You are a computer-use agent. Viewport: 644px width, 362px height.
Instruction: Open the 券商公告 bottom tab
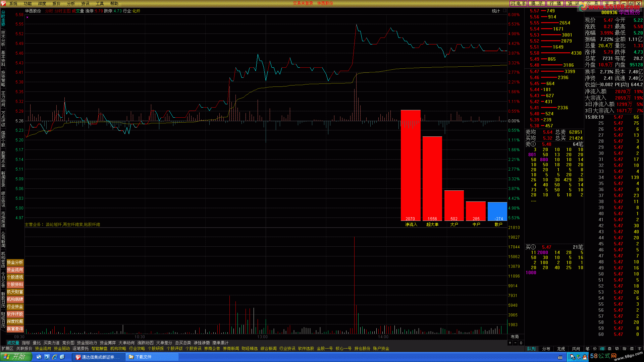[212, 349]
